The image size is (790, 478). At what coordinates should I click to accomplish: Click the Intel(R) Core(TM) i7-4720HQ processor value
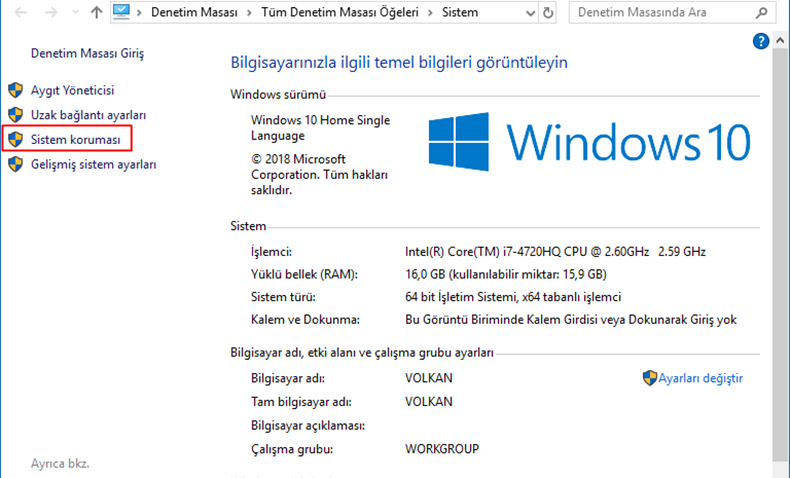pos(555,252)
